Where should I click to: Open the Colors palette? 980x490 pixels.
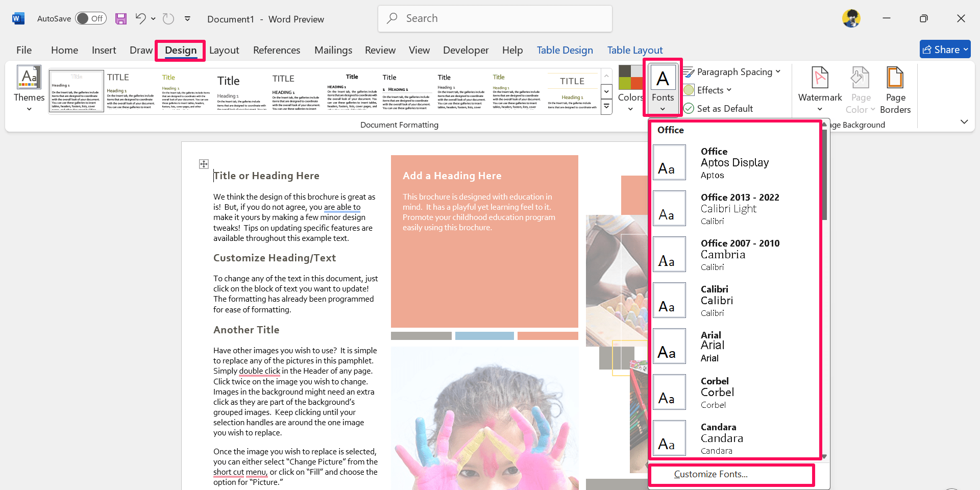(x=630, y=88)
